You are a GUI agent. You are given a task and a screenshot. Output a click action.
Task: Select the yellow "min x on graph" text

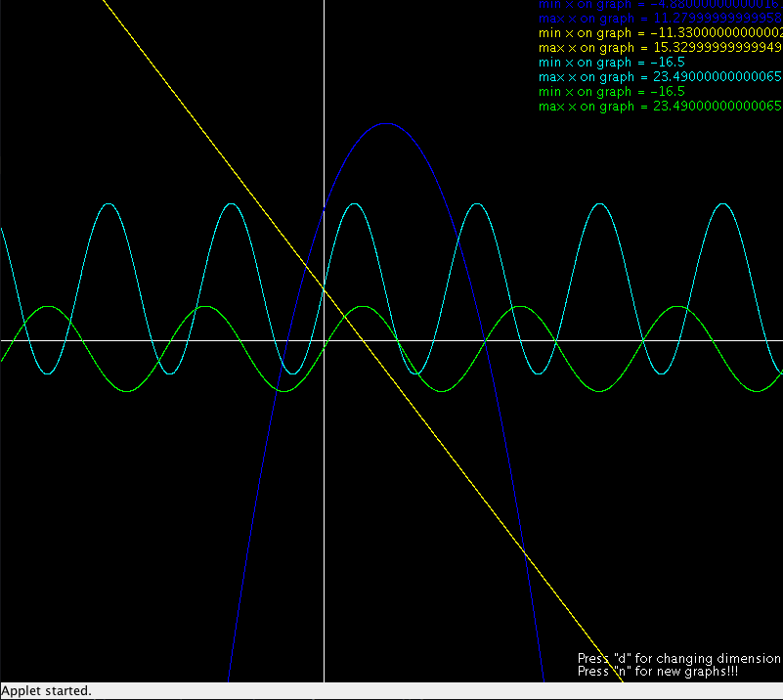(x=661, y=33)
